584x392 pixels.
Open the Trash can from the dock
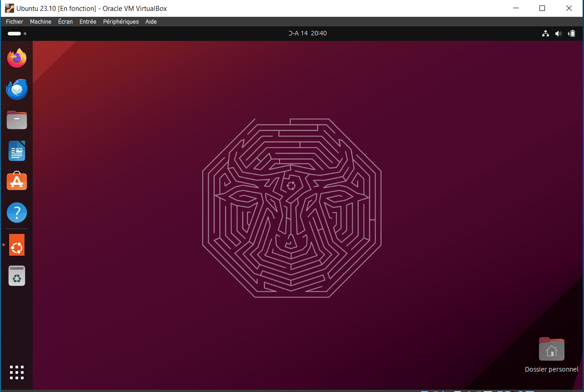point(17,275)
